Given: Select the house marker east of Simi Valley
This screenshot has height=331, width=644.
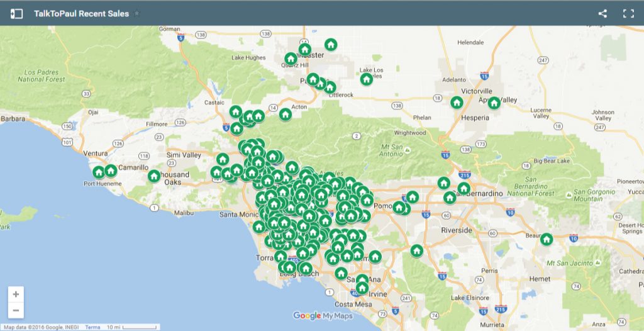Looking at the screenshot, I should pos(223,159).
